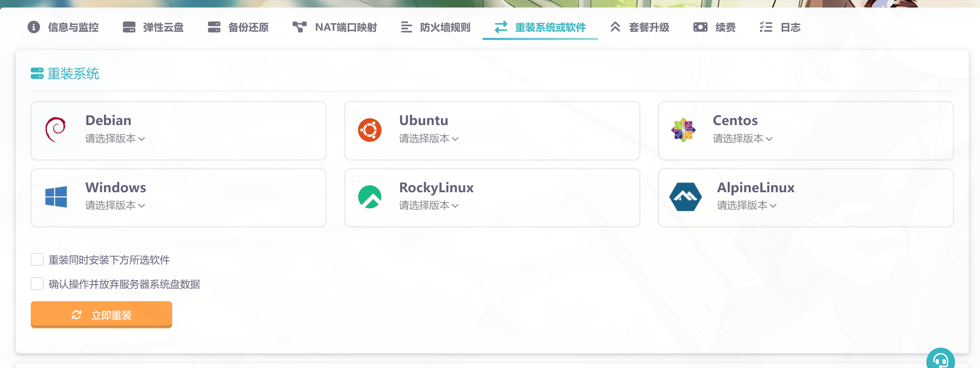Click the banknote icon beside 续费
Image resolution: width=980 pixels, height=368 pixels.
(x=700, y=27)
